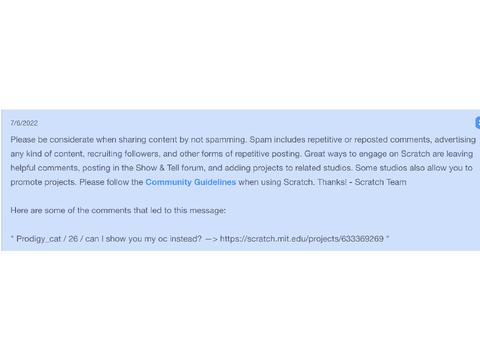Click the blue icon at the message's right edge
The height and width of the screenshot is (360, 480).
[x=478, y=123]
